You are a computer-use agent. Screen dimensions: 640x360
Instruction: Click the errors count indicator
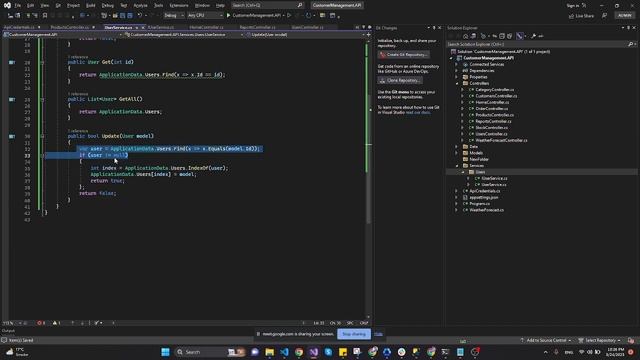point(41,323)
